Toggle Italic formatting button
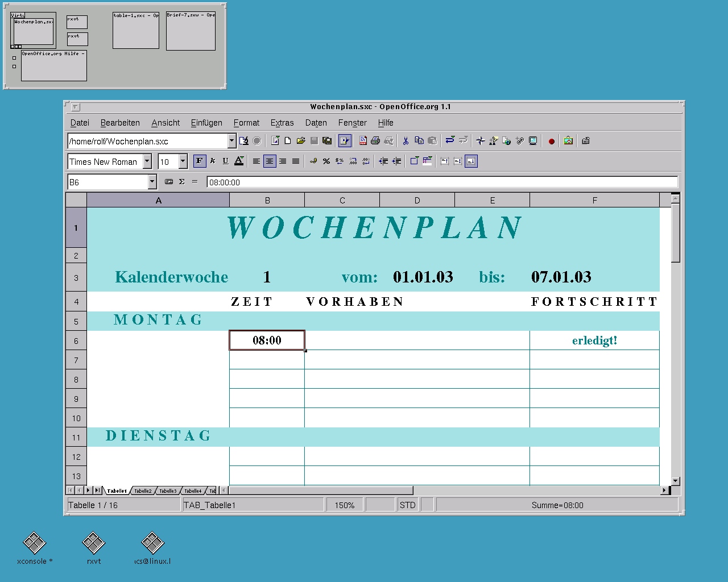 (x=213, y=161)
